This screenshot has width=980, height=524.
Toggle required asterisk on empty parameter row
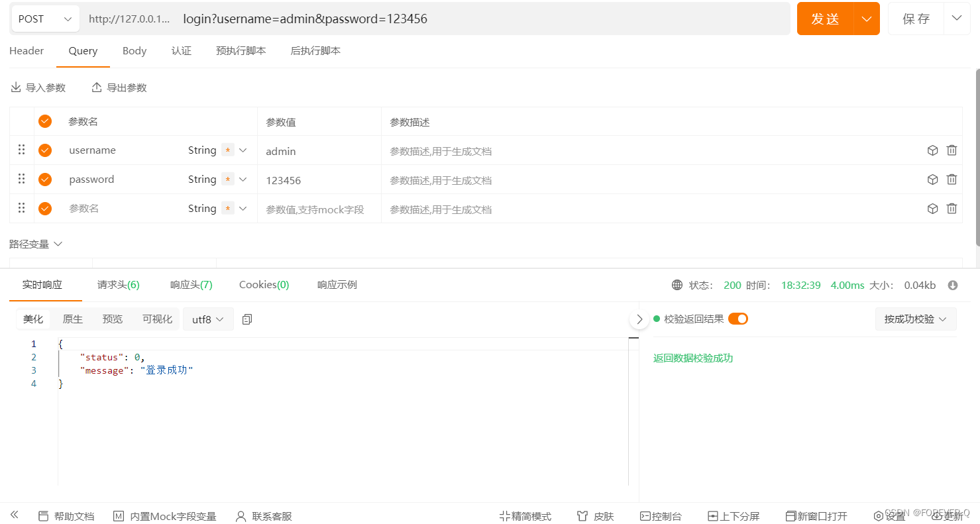228,209
